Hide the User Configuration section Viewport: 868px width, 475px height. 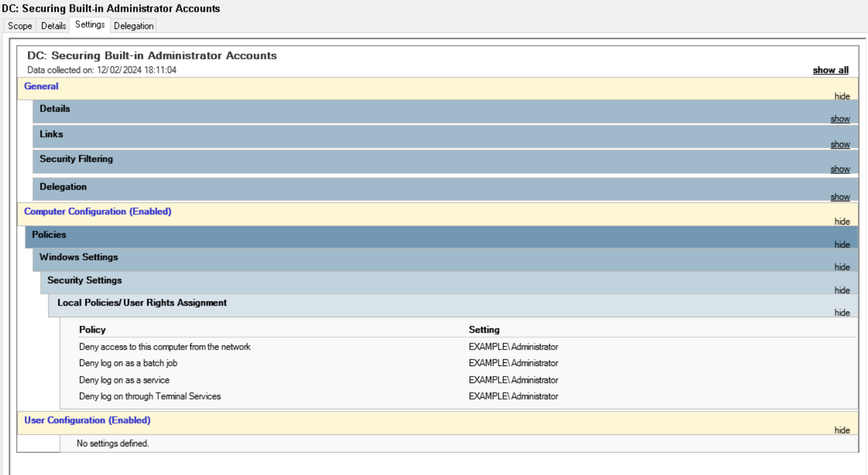(x=842, y=430)
